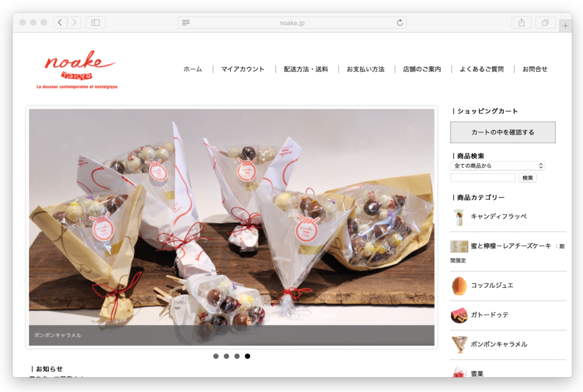Click the コッフルジュエ madeleine thumbnail
Viewport: 583px width, 392px height.
[459, 286]
